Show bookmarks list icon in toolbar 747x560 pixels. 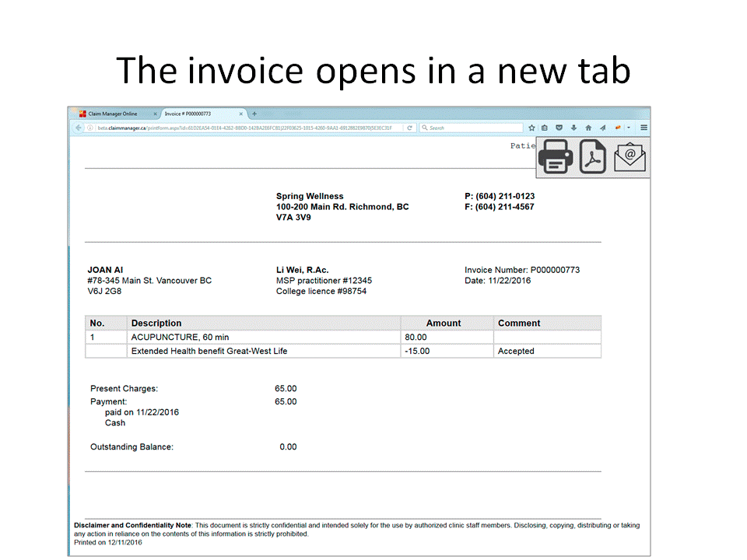545,128
